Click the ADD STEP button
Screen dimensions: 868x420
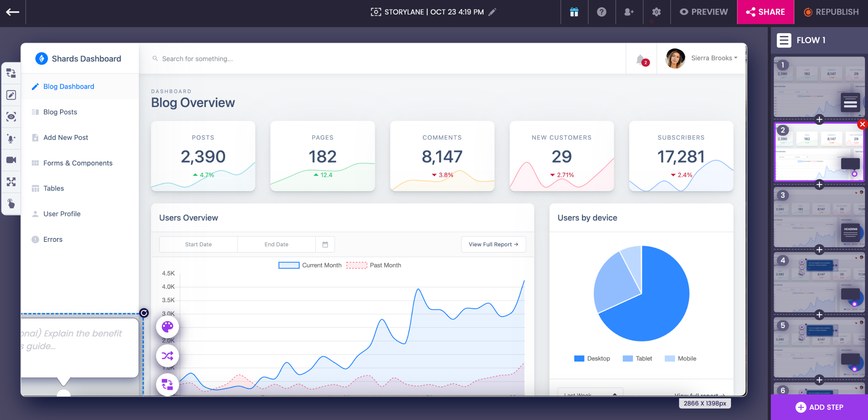[x=819, y=407]
